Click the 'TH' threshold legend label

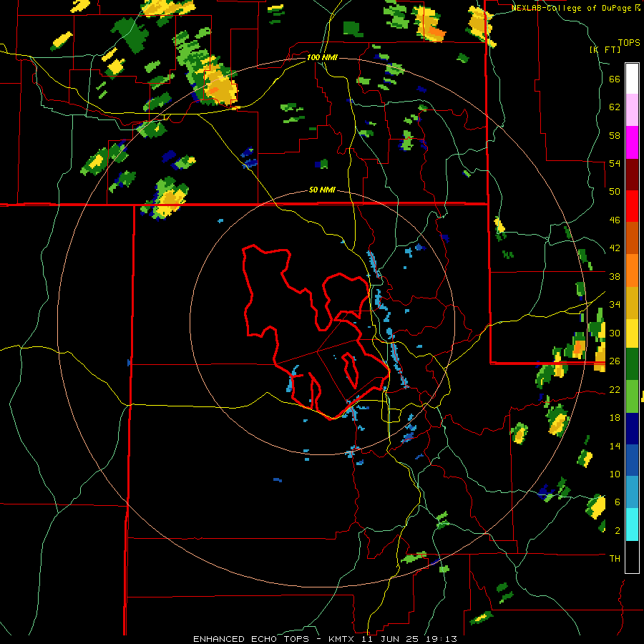click(615, 559)
